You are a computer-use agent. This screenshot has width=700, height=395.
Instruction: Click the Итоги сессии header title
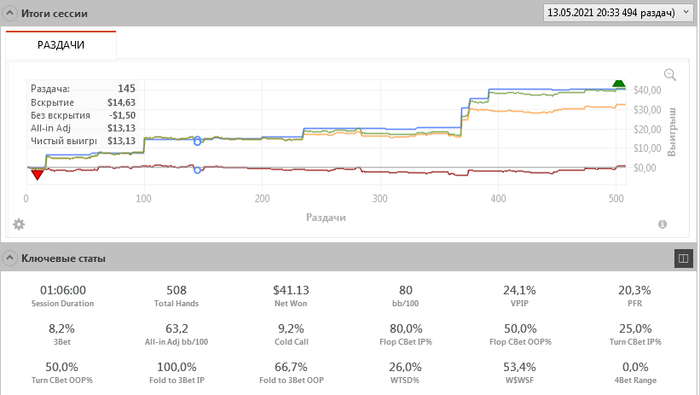(x=54, y=13)
